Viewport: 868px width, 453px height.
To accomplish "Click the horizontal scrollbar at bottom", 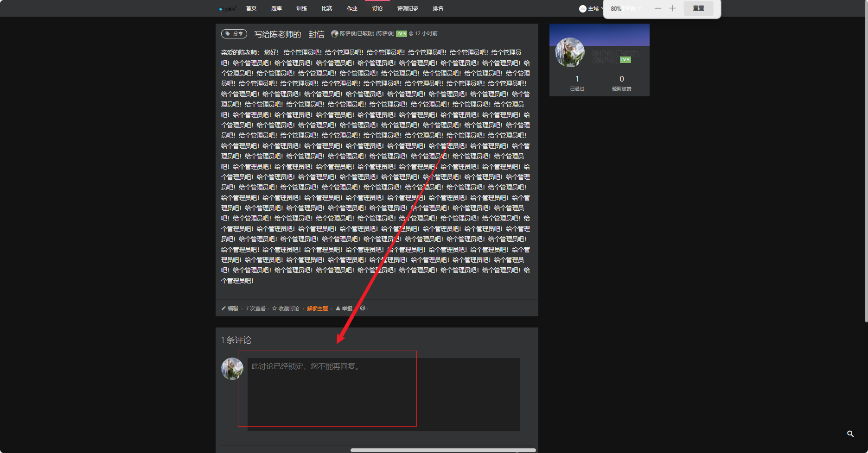I will pyautogui.click(x=443, y=450).
